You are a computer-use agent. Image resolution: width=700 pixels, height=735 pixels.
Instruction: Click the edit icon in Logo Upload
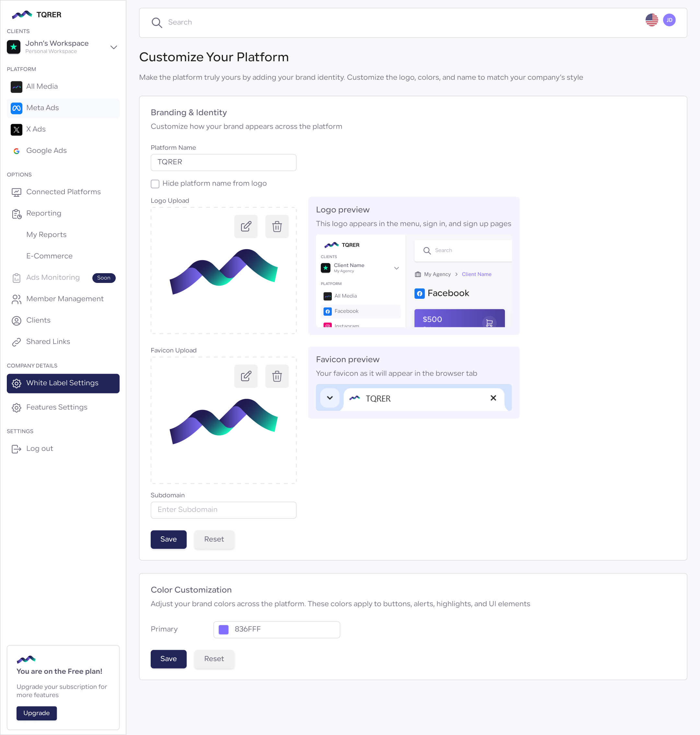246,227
